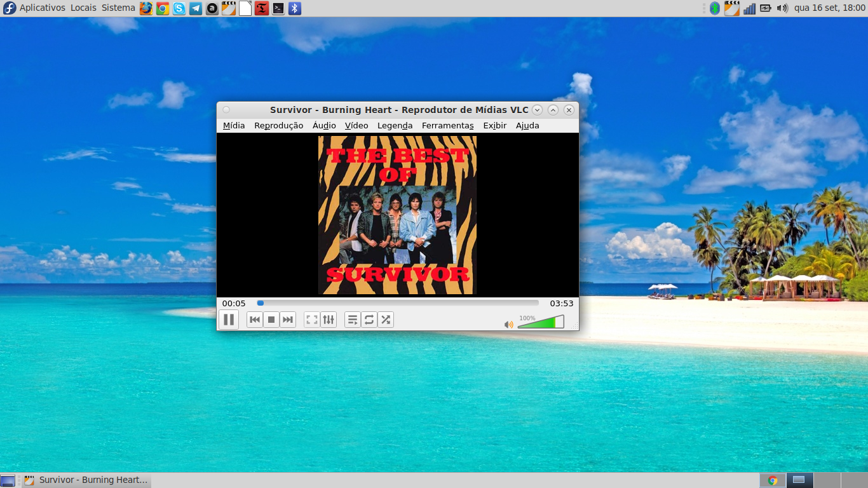
Task: Mute audio via VLC speaker icon
Action: point(508,325)
